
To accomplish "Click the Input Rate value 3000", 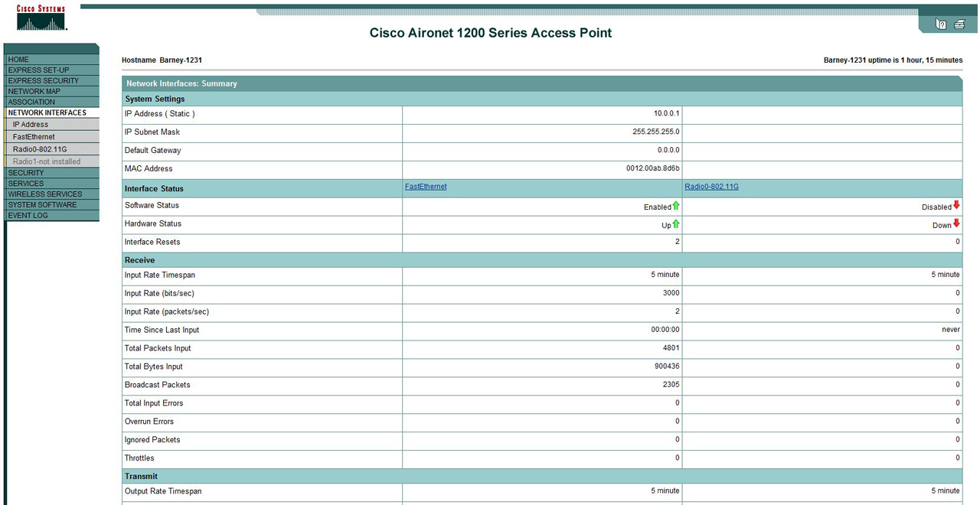I will click(671, 293).
